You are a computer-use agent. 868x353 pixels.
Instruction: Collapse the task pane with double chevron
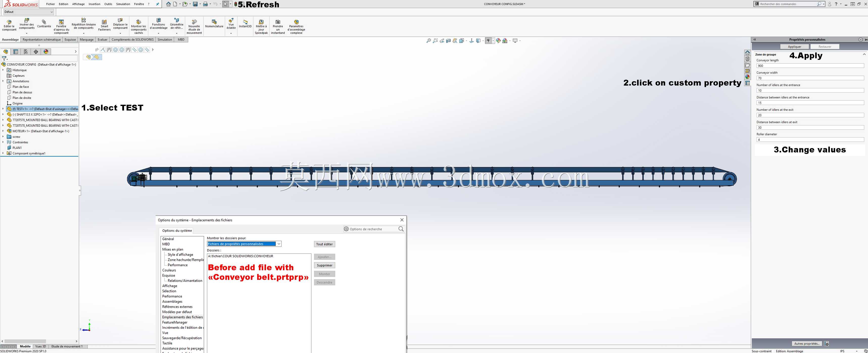click(755, 39)
